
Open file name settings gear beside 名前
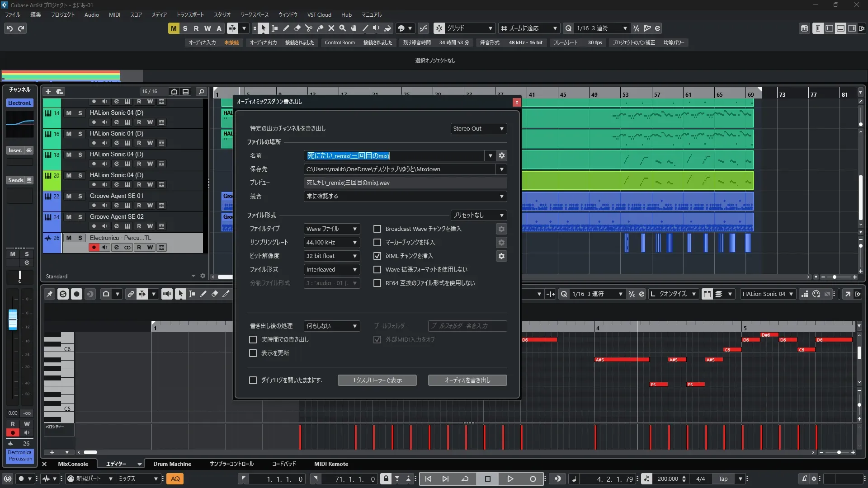click(x=501, y=156)
